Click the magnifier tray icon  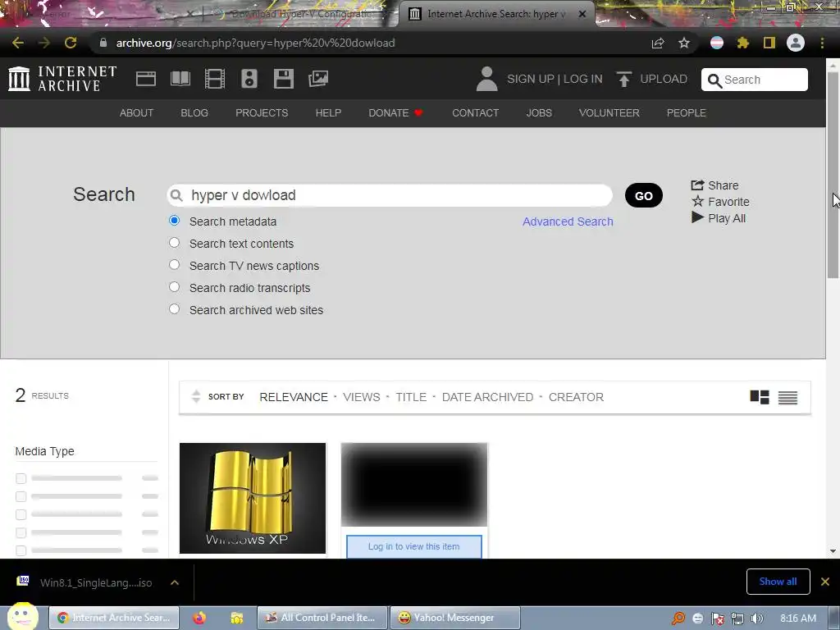point(678,619)
